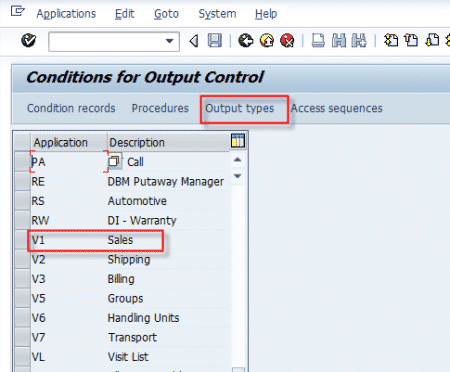Click the window menu icon beside Applications
Viewport: 450px width, 372px height.
(17, 12)
